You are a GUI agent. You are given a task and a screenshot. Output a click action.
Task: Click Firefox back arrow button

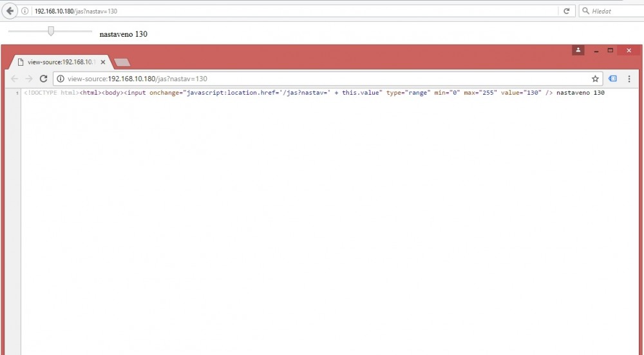click(x=10, y=11)
